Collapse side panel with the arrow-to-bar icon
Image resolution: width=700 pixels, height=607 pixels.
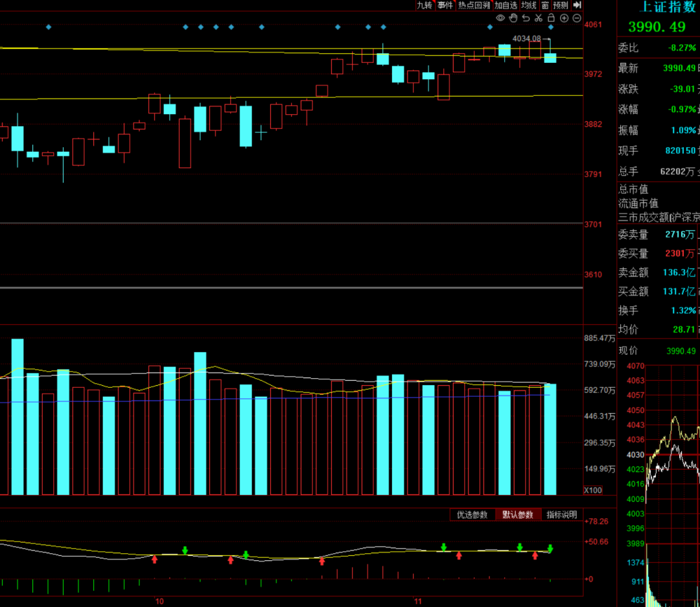[x=577, y=5]
